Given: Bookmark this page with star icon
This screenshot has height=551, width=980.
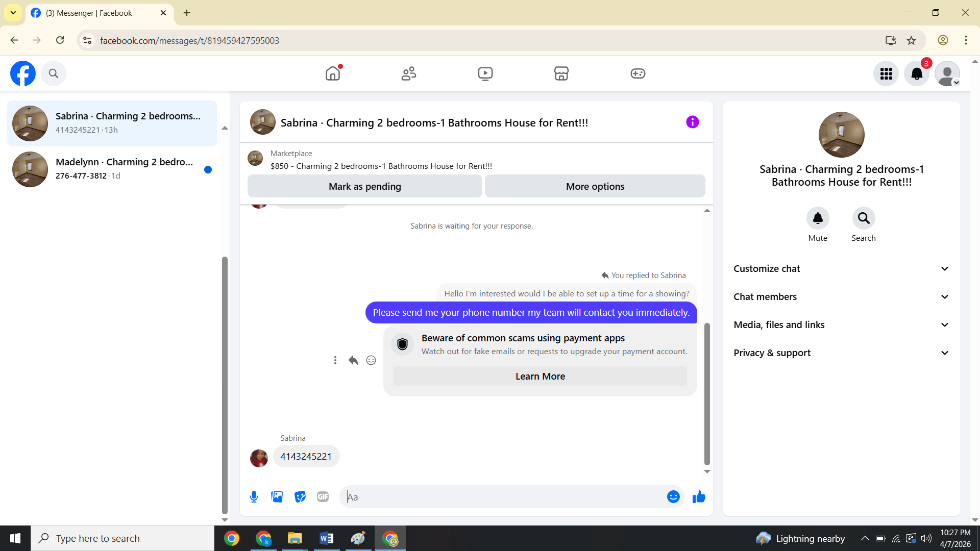Looking at the screenshot, I should pyautogui.click(x=911, y=40).
